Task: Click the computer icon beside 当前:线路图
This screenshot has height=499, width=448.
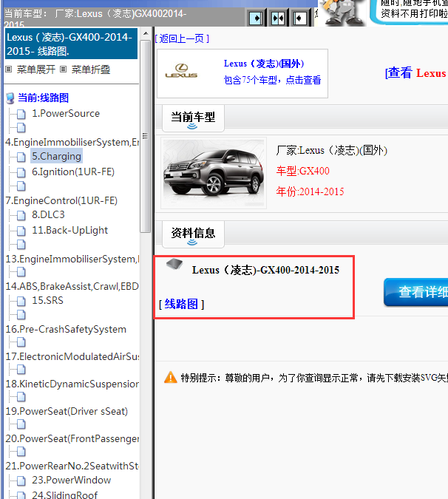Action: (x=10, y=98)
